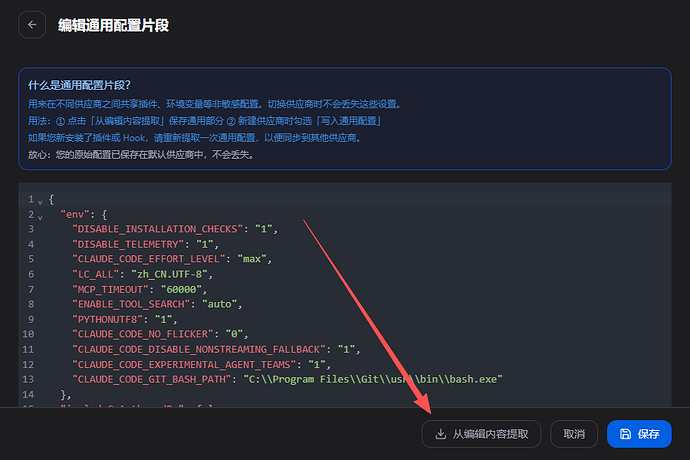The image size is (690, 460).
Task: Click the "max" value on line 5
Action: point(252,259)
